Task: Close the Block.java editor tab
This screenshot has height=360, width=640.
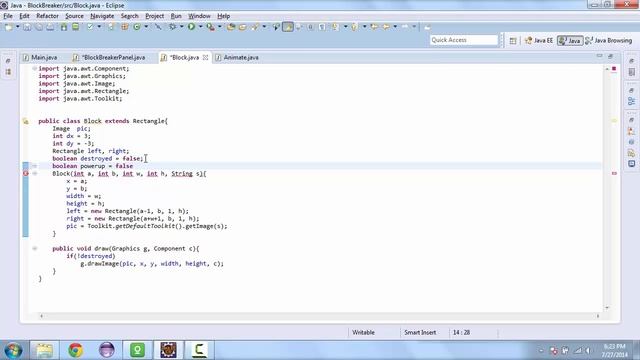Action: click(x=205, y=58)
